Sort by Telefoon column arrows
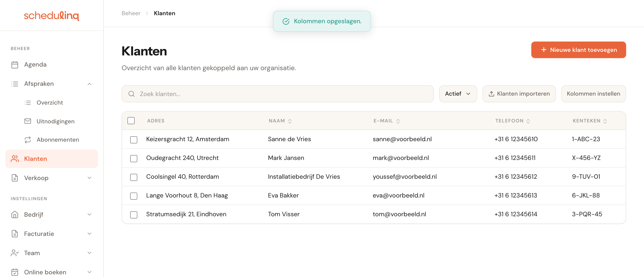Screen dimensions: 644x277 click(x=528, y=121)
